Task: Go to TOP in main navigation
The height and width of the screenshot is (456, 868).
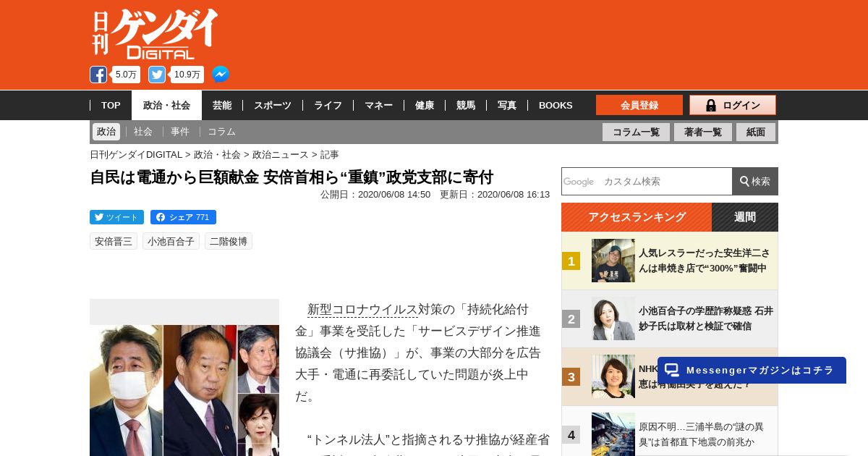Action: tap(111, 105)
